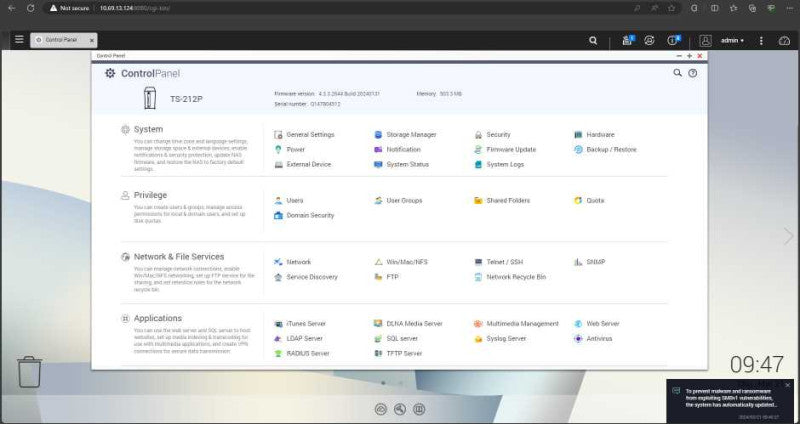The image size is (800, 424).
Task: Open FTP settings
Action: [x=386, y=277]
